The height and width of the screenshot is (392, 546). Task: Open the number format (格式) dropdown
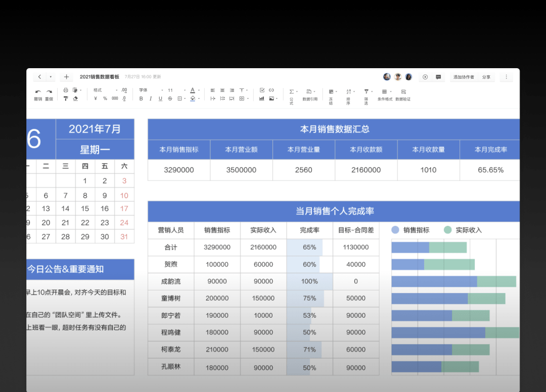tap(106, 90)
